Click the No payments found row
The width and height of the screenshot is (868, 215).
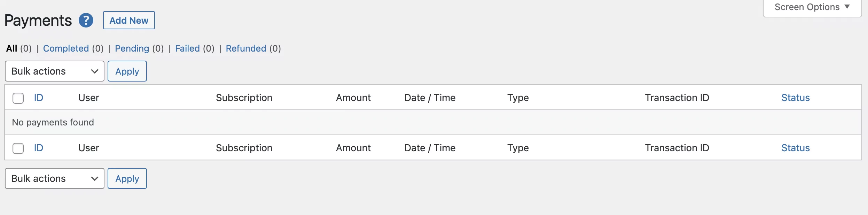tap(53, 122)
